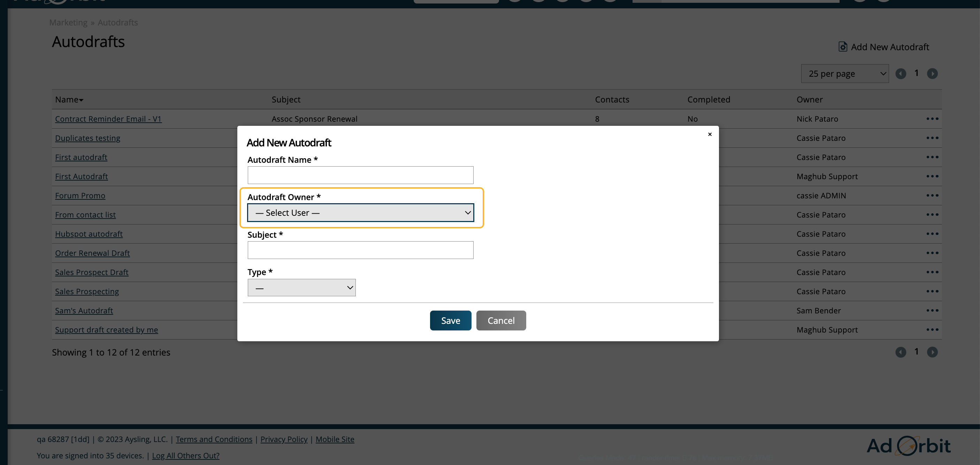
Task: Click into the Subject text field
Action: [x=360, y=250]
